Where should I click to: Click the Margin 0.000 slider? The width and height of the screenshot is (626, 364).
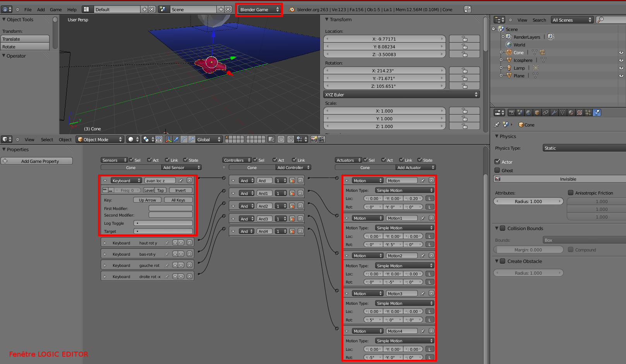(528, 250)
